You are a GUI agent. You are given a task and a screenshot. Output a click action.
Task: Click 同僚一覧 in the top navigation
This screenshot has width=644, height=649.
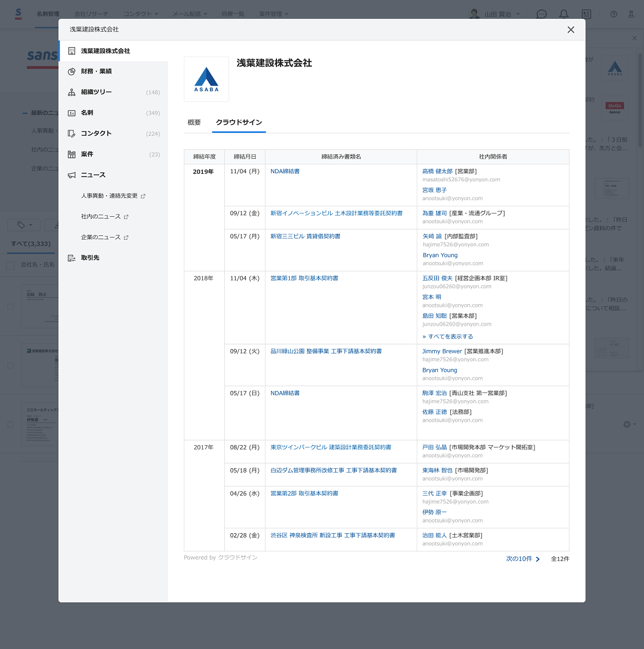click(233, 14)
